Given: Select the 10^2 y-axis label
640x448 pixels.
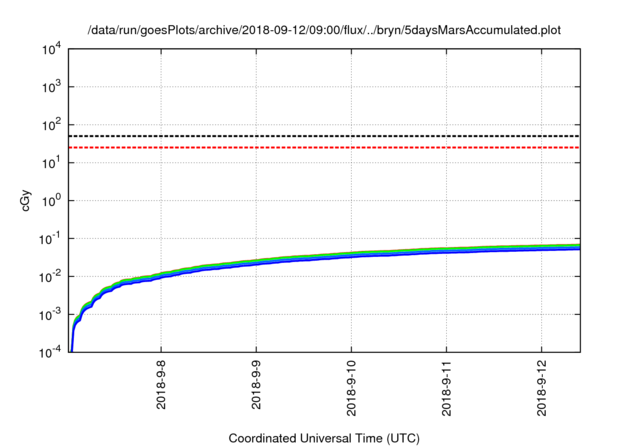Looking at the screenshot, I should pyautogui.click(x=52, y=125).
